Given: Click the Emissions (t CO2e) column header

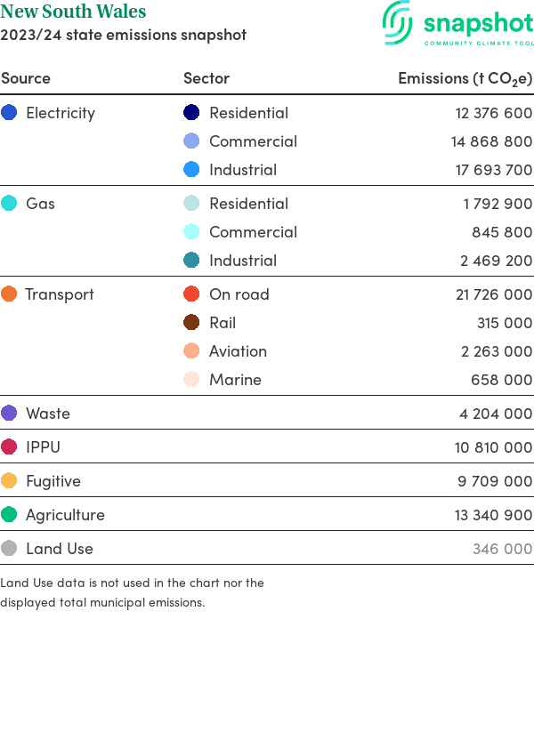Looking at the screenshot, I should (x=465, y=78).
